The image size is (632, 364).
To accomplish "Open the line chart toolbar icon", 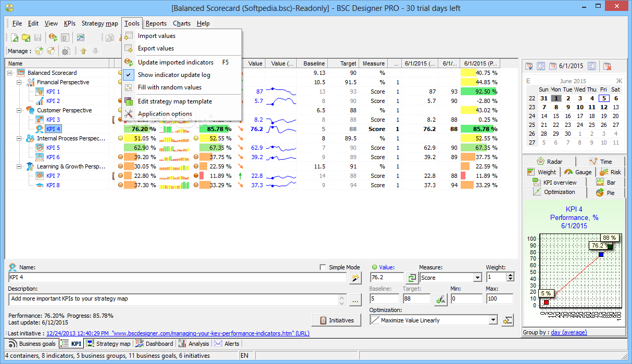I will coord(81,37).
